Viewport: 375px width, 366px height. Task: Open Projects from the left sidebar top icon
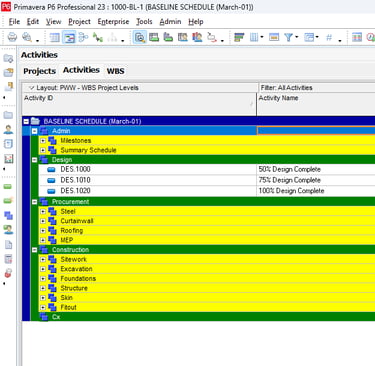click(8, 59)
